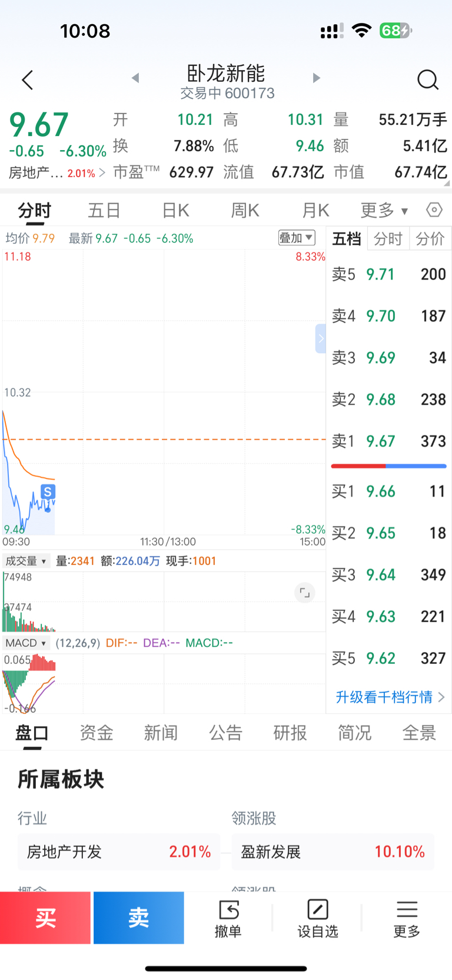Change the MACD indicator dropdown

tap(26, 643)
